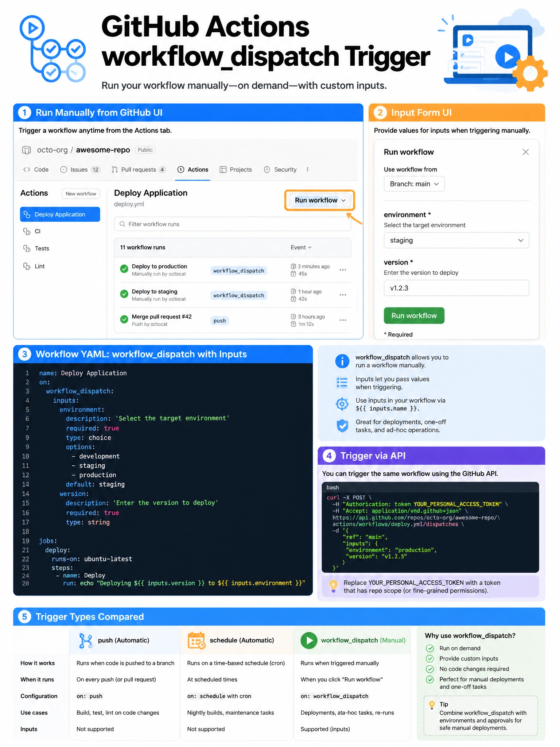
Task: Click the three-dot overflow after Security tab
Action: pyautogui.click(x=308, y=170)
